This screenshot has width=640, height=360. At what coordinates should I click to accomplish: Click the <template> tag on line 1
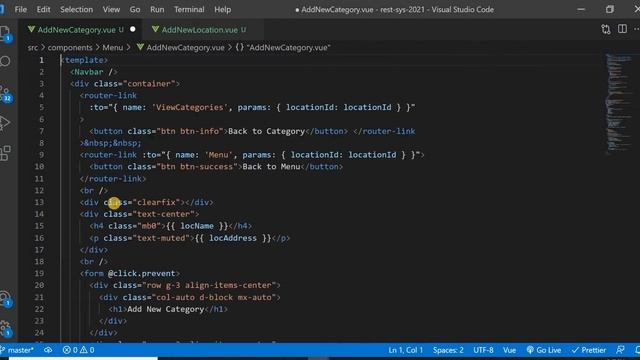[x=84, y=60]
